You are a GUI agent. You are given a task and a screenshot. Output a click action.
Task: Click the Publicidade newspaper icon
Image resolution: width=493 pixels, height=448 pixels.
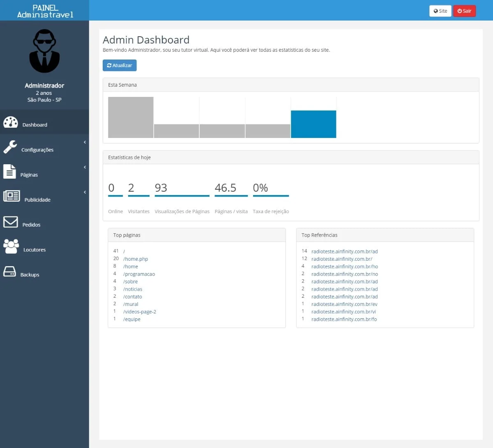(12, 196)
